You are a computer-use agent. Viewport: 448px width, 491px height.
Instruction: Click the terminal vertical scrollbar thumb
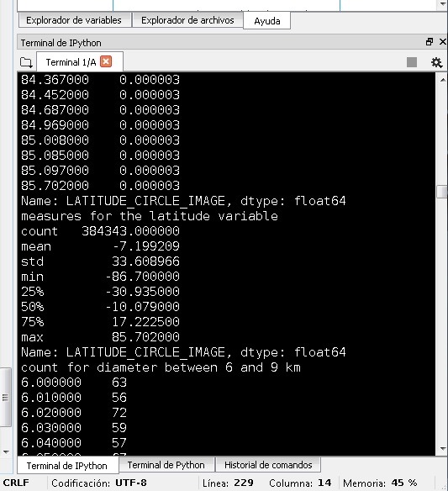click(x=442, y=192)
